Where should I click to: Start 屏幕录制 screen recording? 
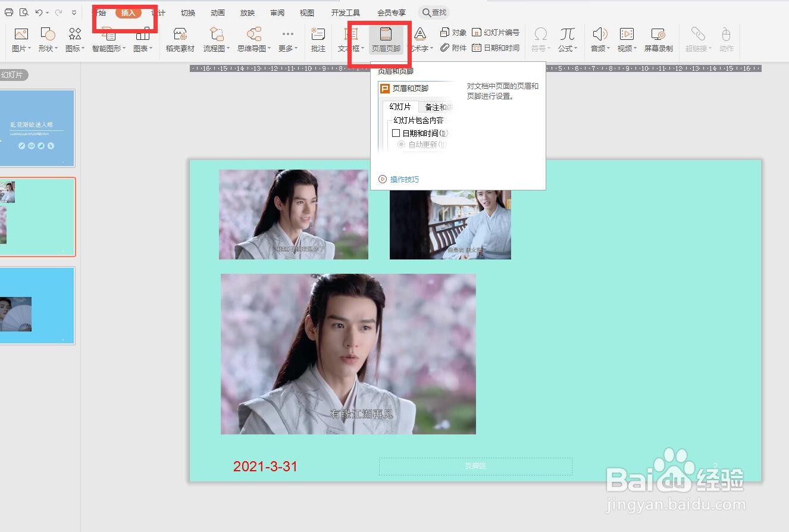pos(658,40)
